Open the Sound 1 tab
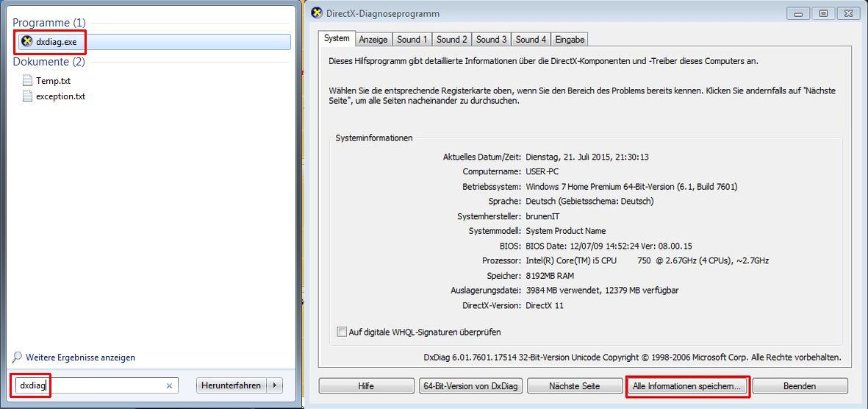Viewport: 868px width, 409px height. click(412, 39)
